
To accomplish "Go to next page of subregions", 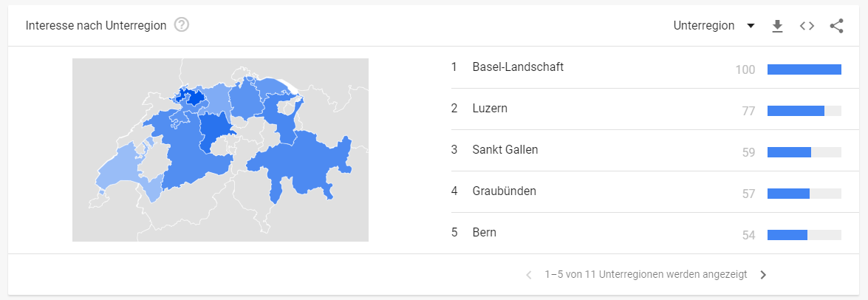I will (763, 275).
